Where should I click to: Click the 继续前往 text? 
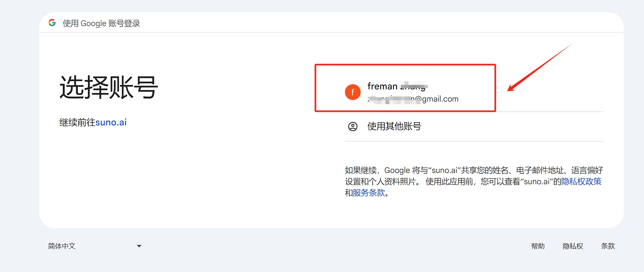(77, 122)
